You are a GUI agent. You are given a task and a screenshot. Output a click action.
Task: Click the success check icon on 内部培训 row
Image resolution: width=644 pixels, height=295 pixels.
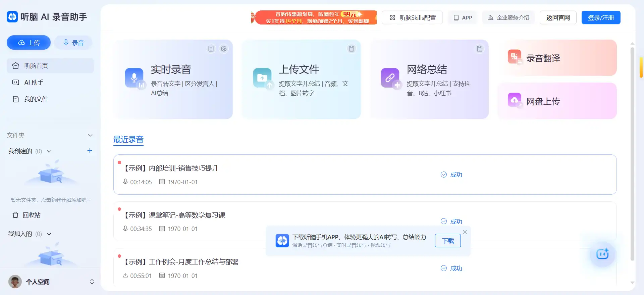443,175
